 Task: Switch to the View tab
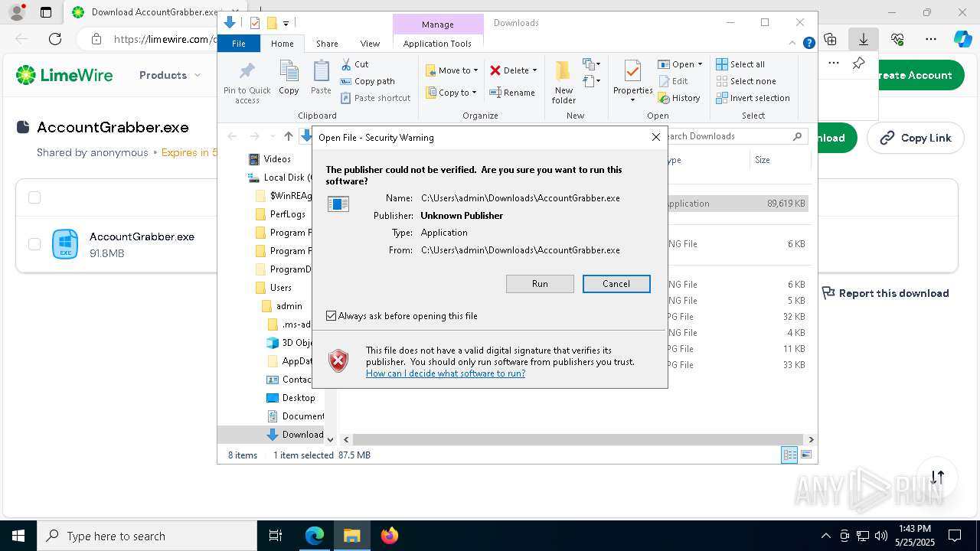pyautogui.click(x=370, y=44)
